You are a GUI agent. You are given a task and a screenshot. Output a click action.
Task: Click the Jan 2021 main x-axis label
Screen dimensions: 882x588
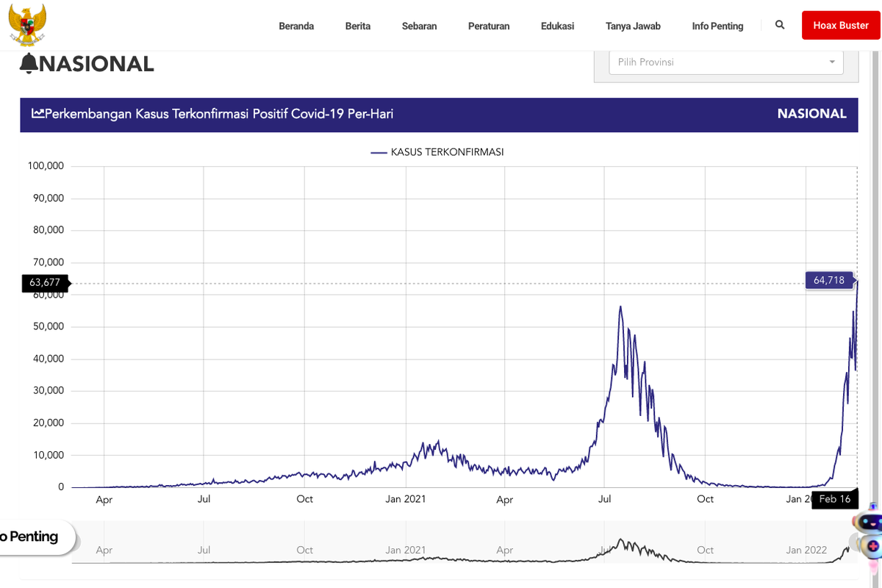(x=405, y=499)
